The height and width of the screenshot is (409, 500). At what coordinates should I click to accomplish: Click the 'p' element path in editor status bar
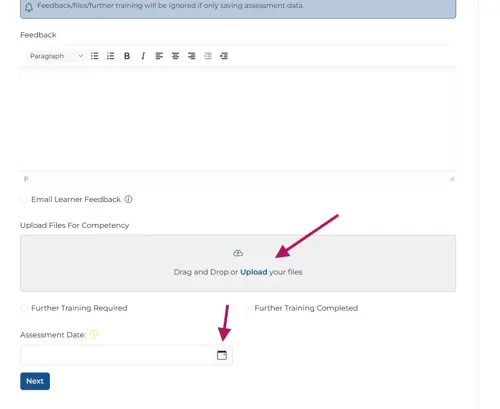pos(26,179)
